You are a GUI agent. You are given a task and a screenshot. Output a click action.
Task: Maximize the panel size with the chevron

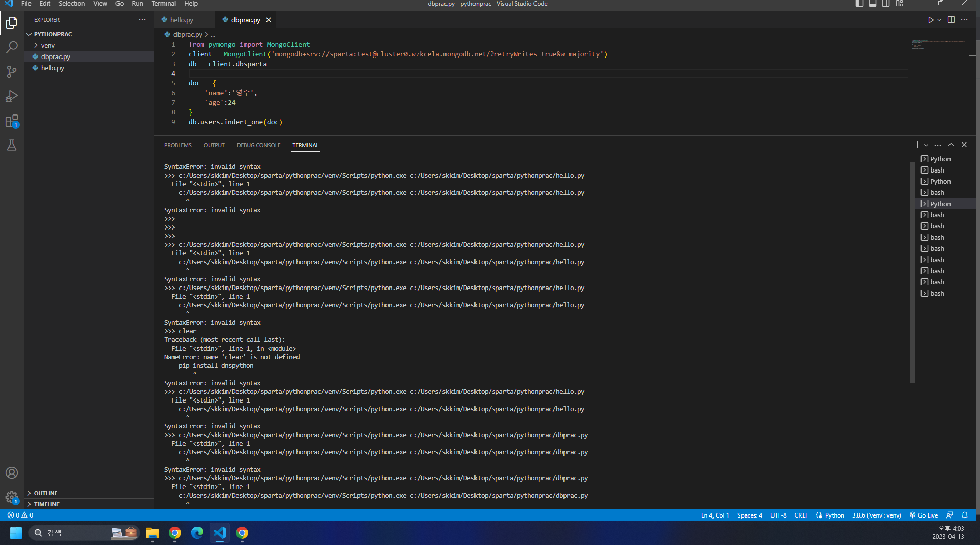951,145
